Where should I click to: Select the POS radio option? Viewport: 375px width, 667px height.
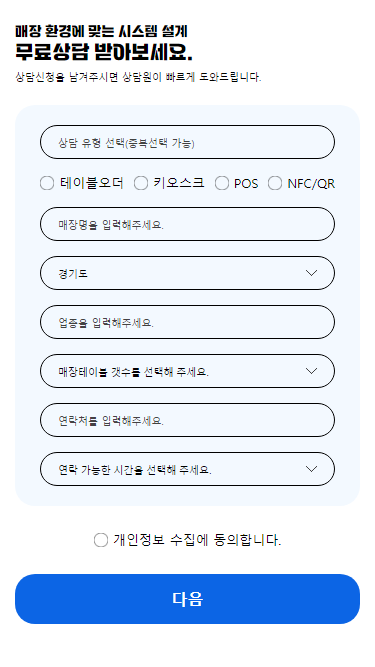click(222, 183)
